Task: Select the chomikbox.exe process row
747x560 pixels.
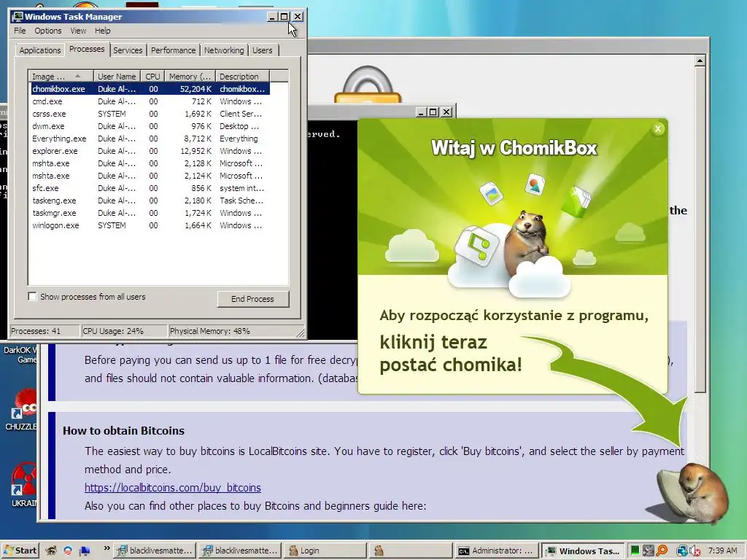Action: tap(150, 89)
